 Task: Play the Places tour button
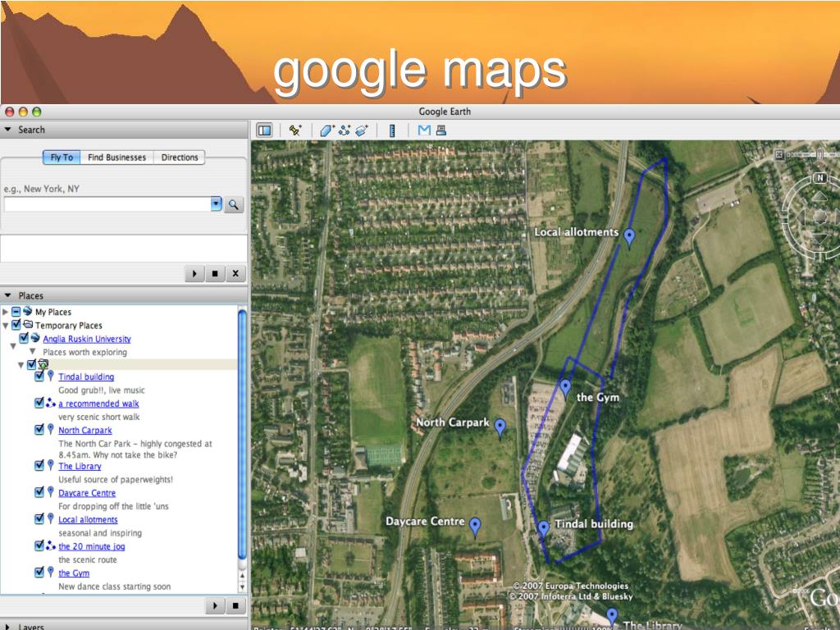(215, 605)
